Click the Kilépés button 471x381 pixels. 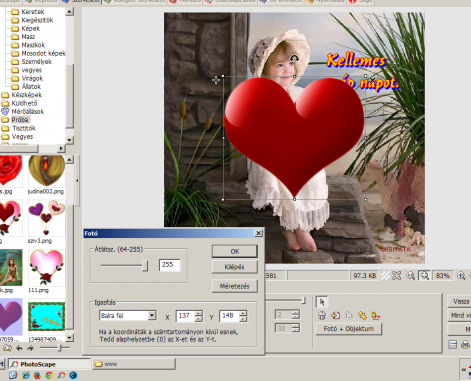click(235, 267)
